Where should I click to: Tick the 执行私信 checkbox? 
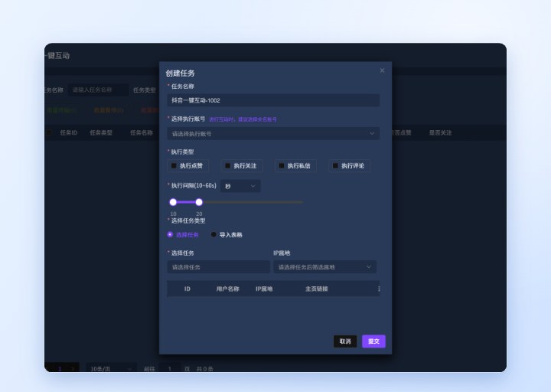(282, 165)
